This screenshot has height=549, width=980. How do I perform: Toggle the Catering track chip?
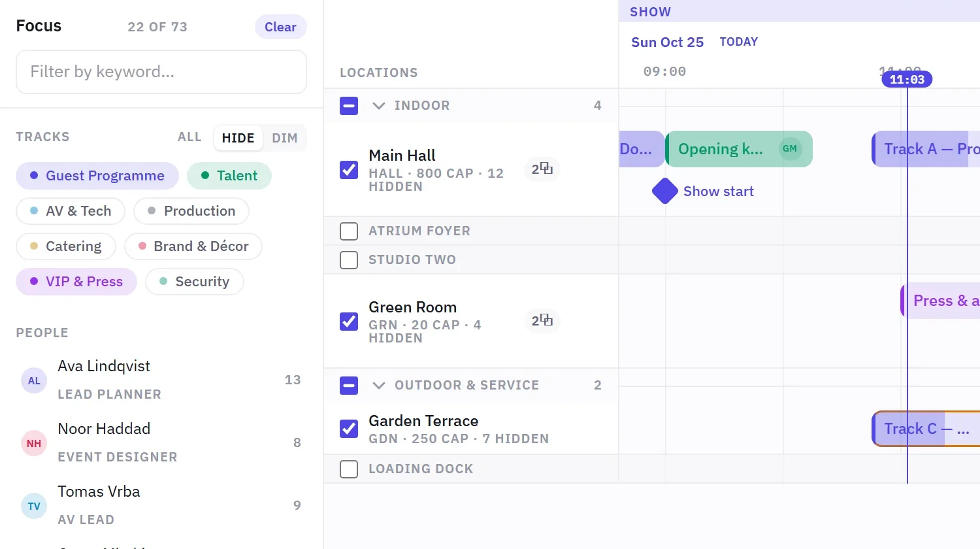point(66,246)
